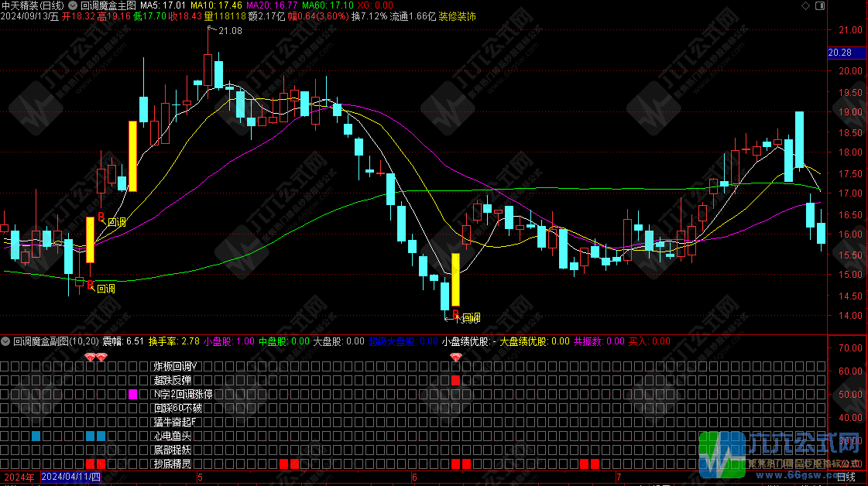Click the 日线 period selector at bottom right
Viewport: 868px width, 486px height.
[x=846, y=477]
